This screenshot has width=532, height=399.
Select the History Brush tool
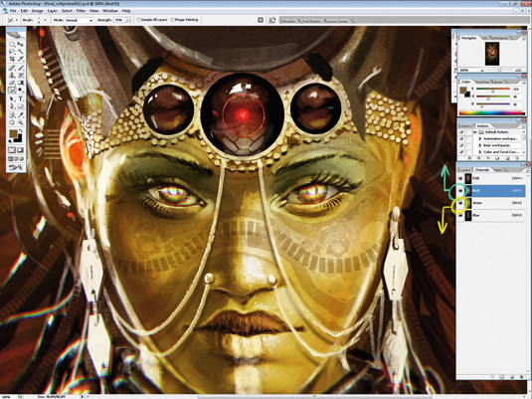point(20,76)
